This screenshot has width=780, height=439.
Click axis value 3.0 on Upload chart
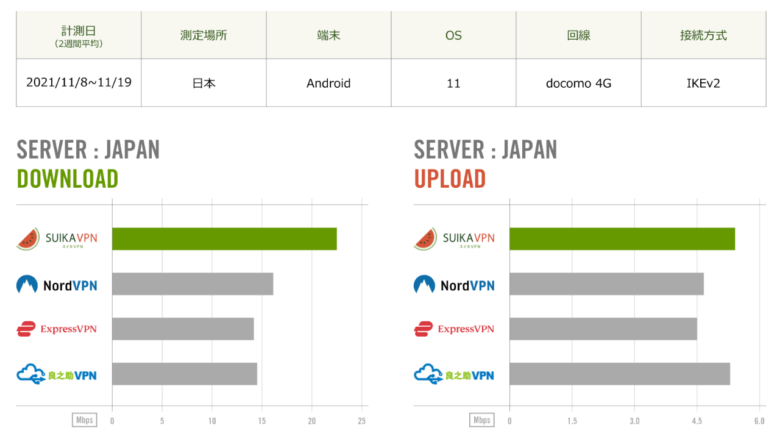[x=634, y=421]
